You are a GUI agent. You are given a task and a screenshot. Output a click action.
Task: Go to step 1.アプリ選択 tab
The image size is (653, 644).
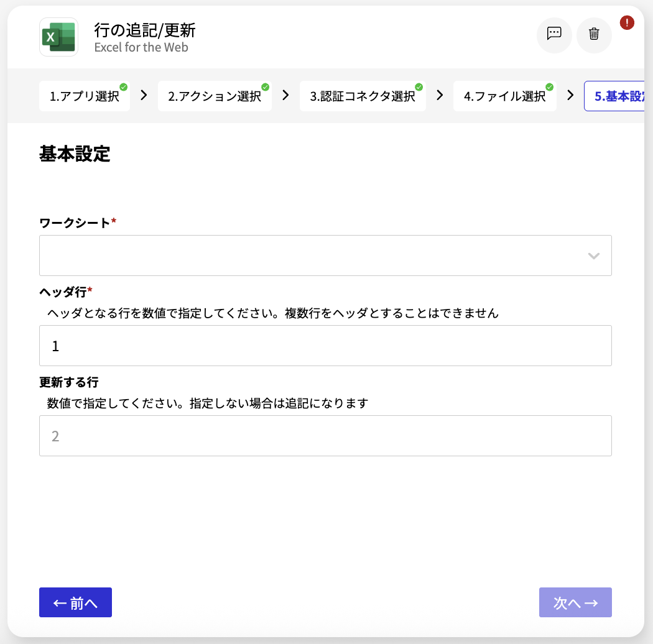coord(85,96)
